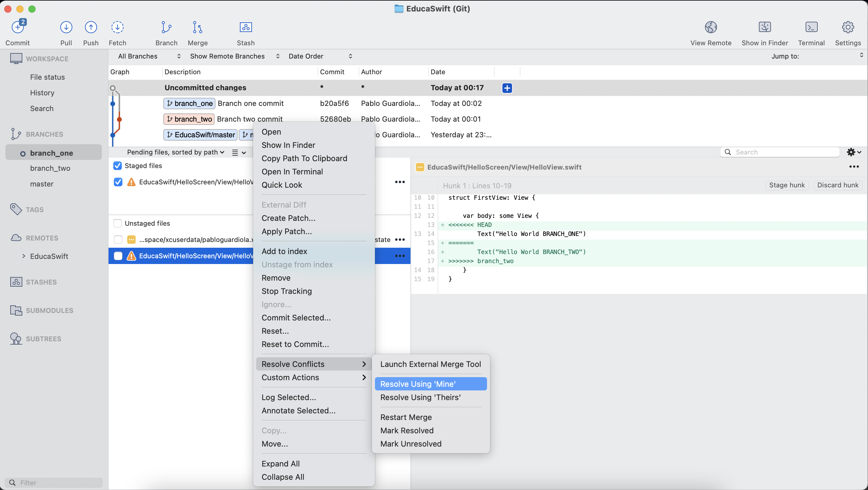
Task: Expand the EducaSwift remote tree item
Action: (24, 256)
